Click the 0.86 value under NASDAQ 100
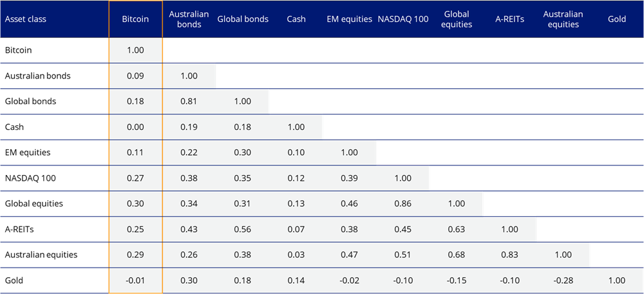The height and width of the screenshot is (294, 644). click(x=403, y=203)
